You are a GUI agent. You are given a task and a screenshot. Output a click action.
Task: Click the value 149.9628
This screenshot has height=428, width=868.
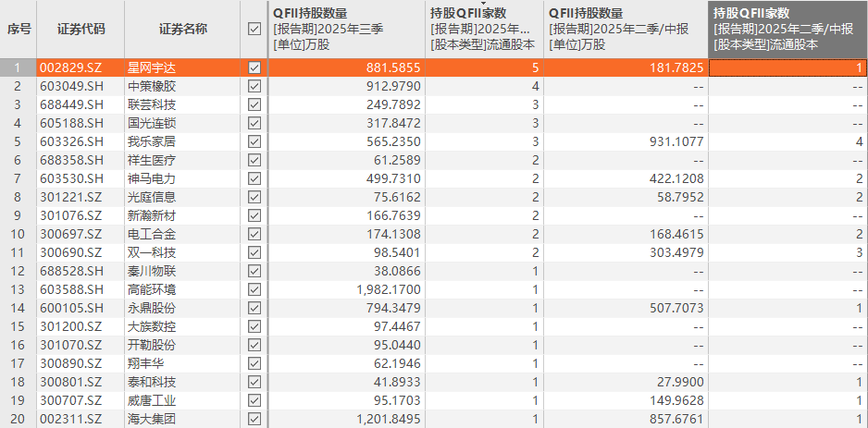tap(676, 400)
